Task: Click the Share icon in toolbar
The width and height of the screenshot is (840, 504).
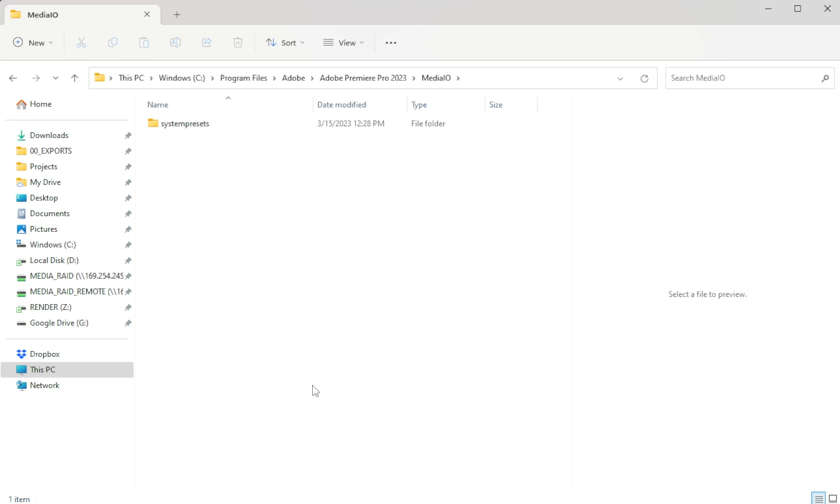Action: coord(207,42)
